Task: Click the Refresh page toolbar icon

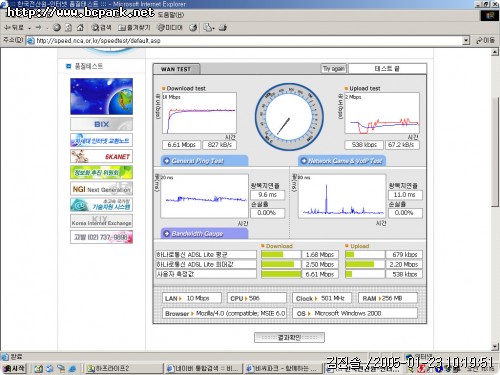Action: tap(68, 28)
